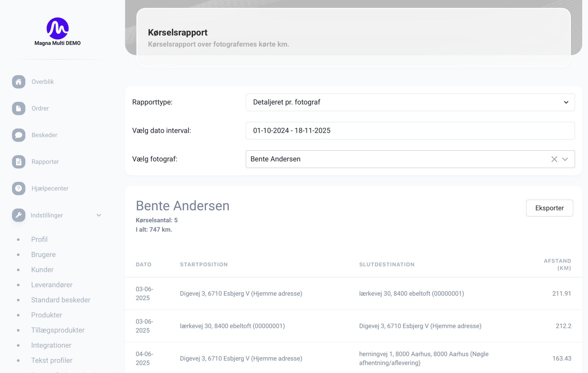Expand the Vælg fotograf dropdown arrow
The image size is (588, 373).
(x=565, y=159)
